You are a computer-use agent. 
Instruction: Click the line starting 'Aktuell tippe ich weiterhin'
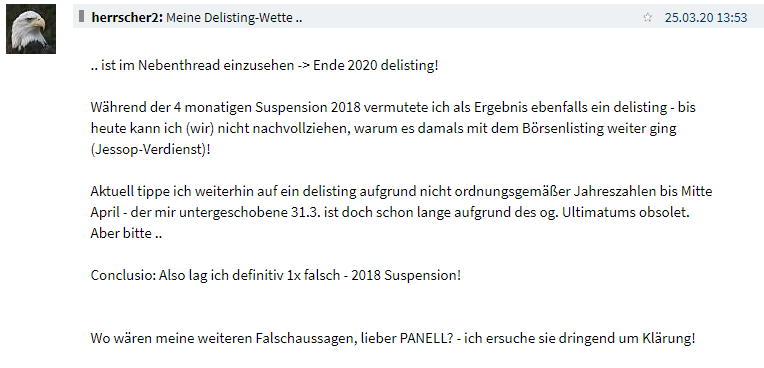click(x=401, y=192)
